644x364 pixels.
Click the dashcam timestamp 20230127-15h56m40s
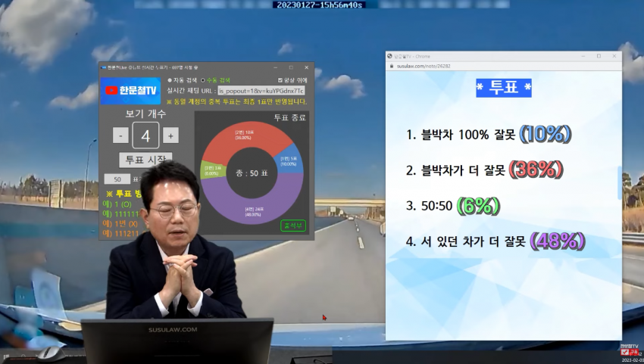[320, 5]
